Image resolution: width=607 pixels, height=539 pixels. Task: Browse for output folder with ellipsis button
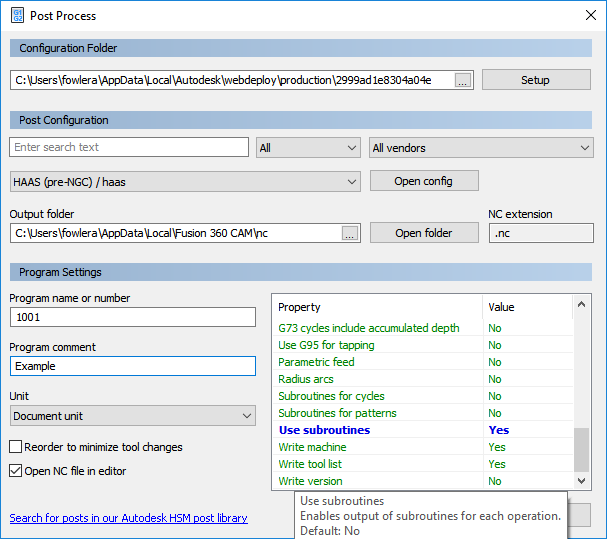point(349,233)
